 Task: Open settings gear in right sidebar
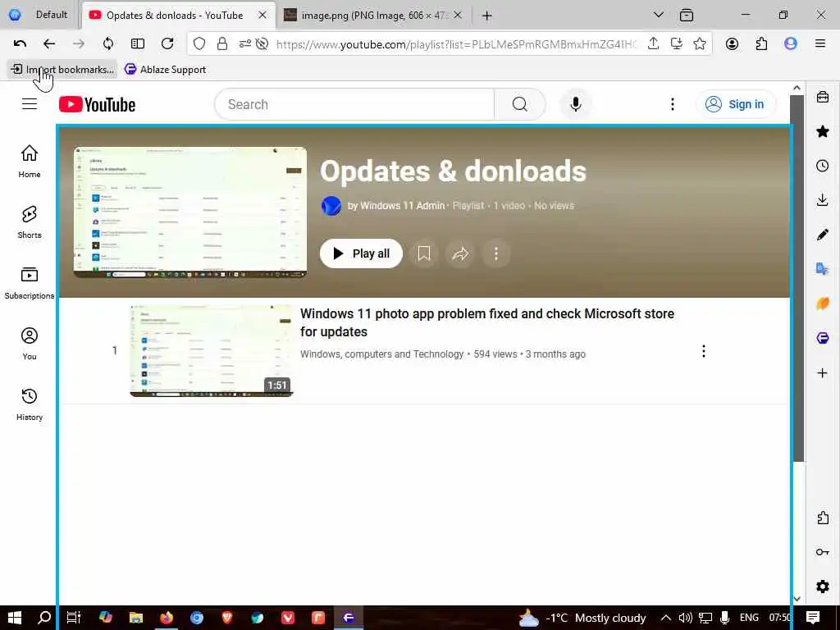(823, 586)
